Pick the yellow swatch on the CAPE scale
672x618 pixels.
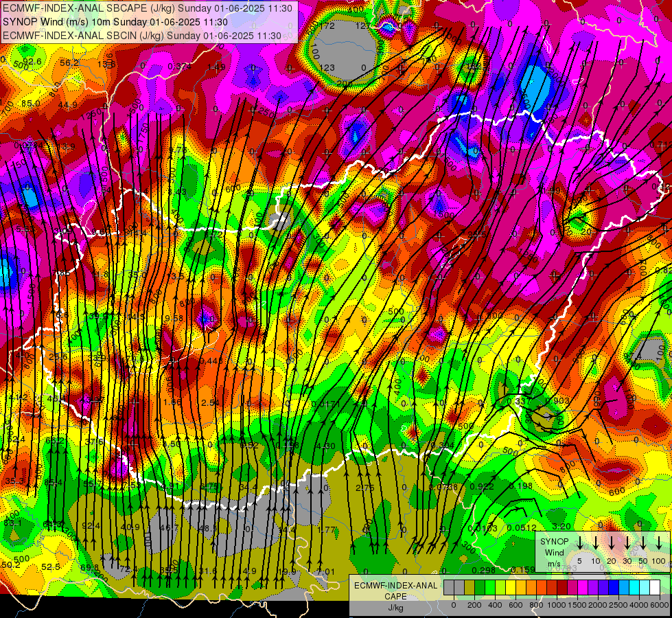pyautogui.click(x=511, y=588)
